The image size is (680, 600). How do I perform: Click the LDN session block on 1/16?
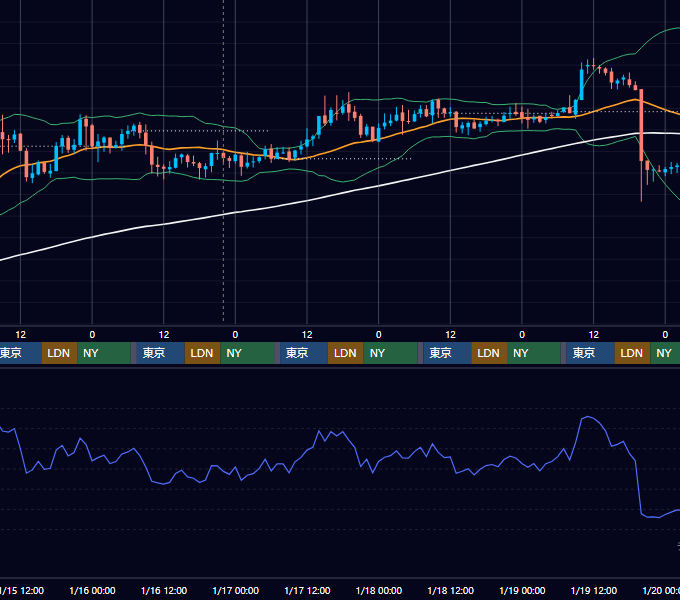point(203,353)
